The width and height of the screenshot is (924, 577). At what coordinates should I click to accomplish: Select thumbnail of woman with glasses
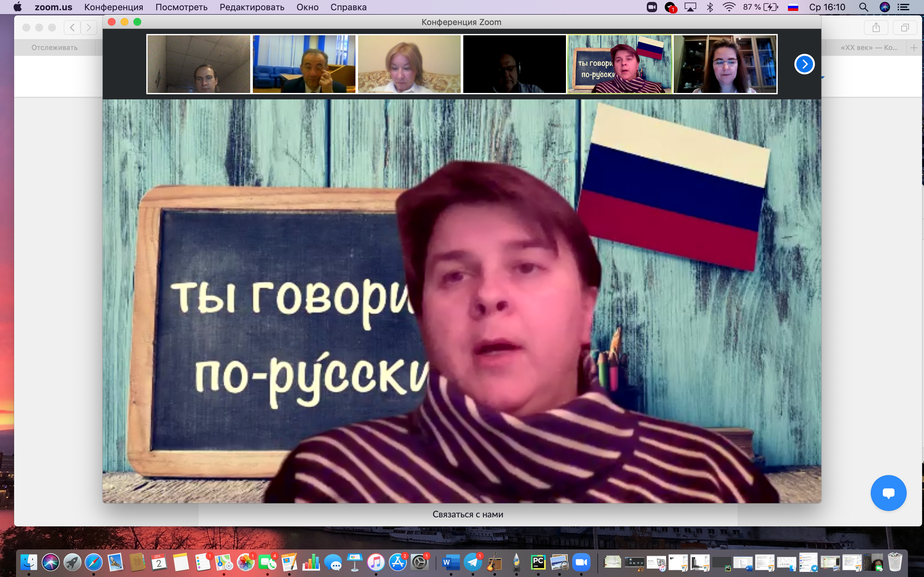[725, 64]
